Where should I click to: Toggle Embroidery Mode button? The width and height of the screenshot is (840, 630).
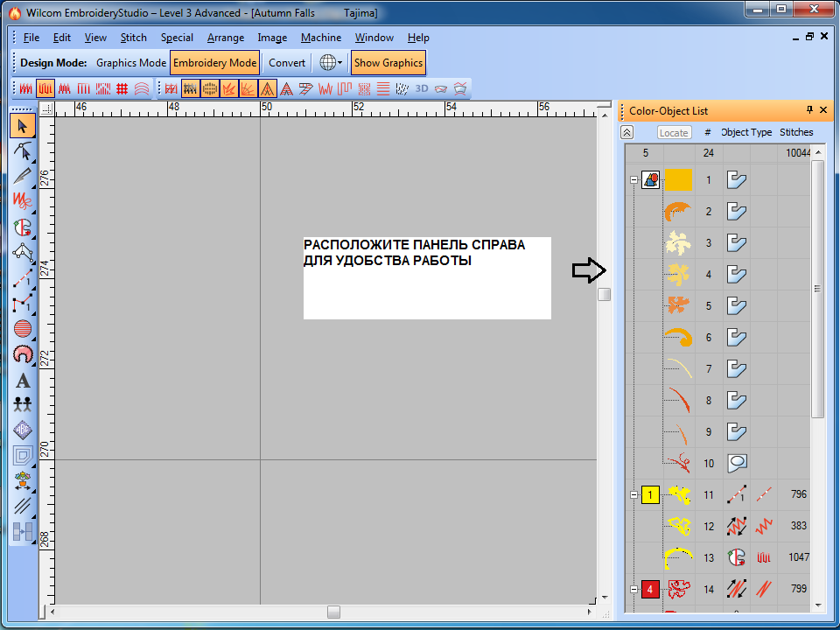(x=215, y=63)
